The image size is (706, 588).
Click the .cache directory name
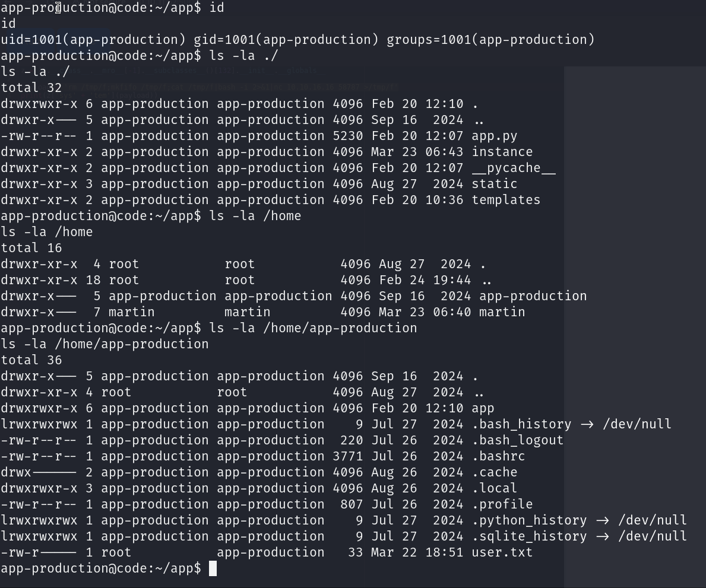click(x=494, y=472)
